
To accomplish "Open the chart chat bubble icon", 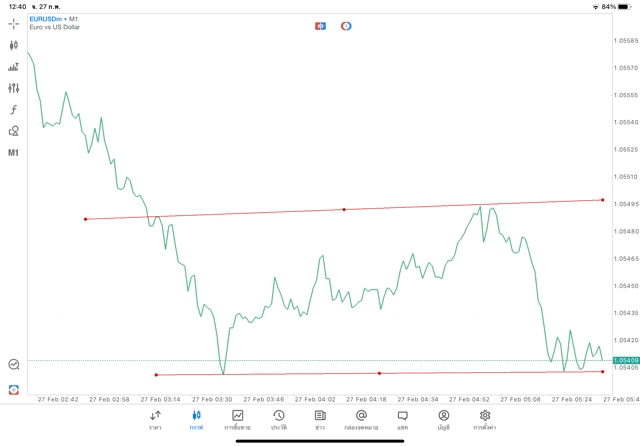I will tap(13, 365).
